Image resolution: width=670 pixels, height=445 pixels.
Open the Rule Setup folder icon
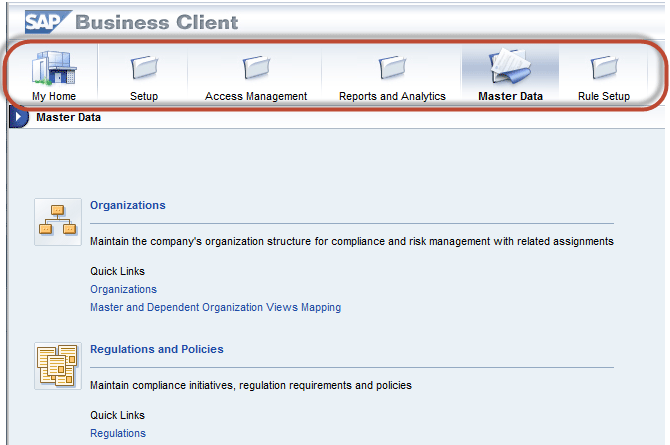pos(604,67)
